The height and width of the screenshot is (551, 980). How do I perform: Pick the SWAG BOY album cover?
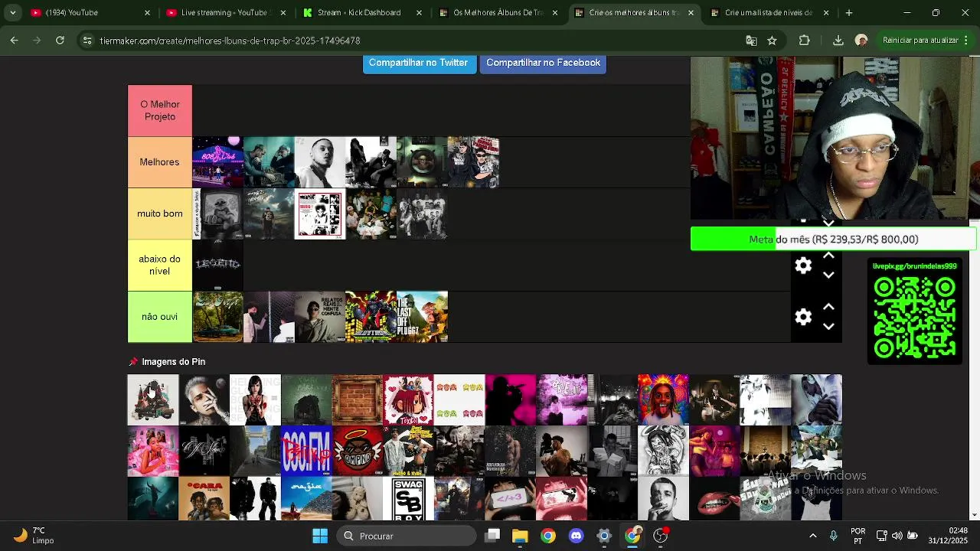coord(408,498)
